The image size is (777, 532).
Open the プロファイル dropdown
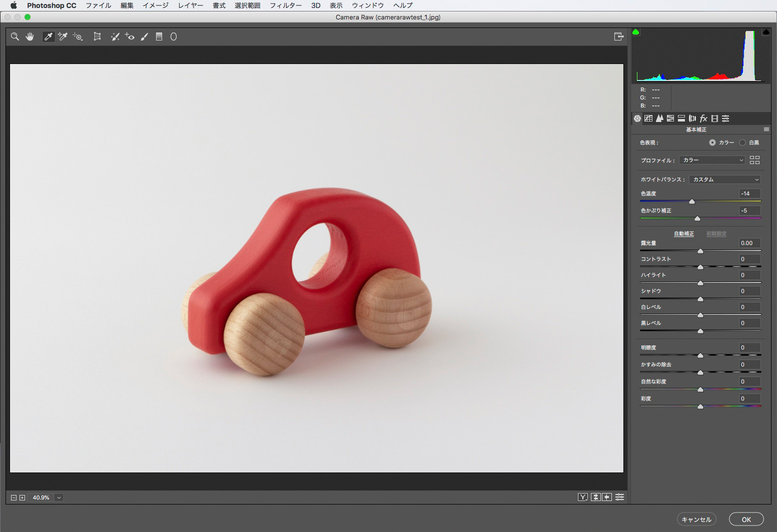(712, 160)
